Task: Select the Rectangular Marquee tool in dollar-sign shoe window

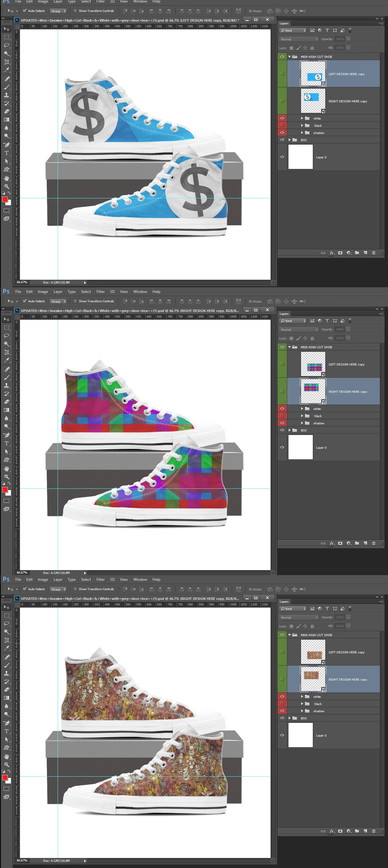Action: [6, 37]
